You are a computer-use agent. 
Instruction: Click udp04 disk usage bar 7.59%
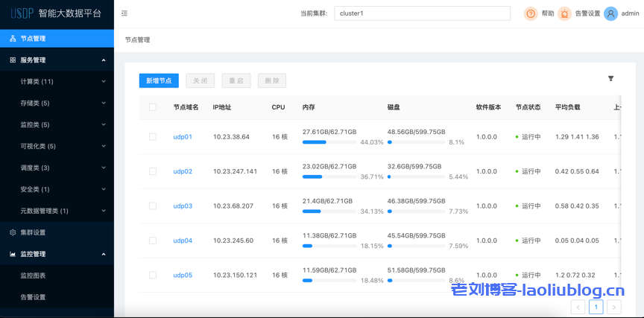416,247
